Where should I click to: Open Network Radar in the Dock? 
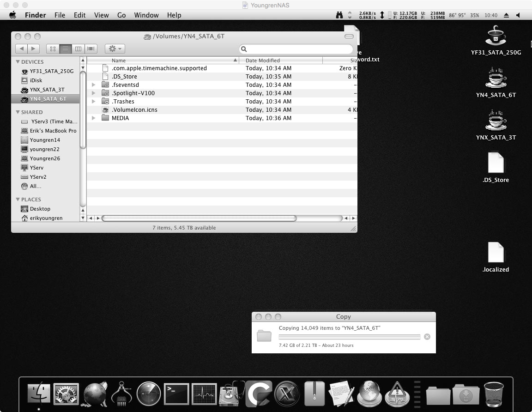point(149,394)
